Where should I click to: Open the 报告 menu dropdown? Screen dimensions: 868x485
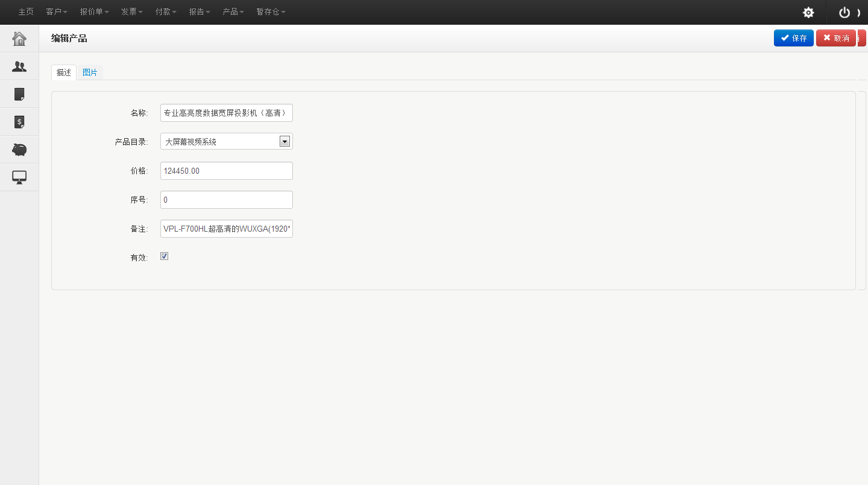pyautogui.click(x=200, y=12)
